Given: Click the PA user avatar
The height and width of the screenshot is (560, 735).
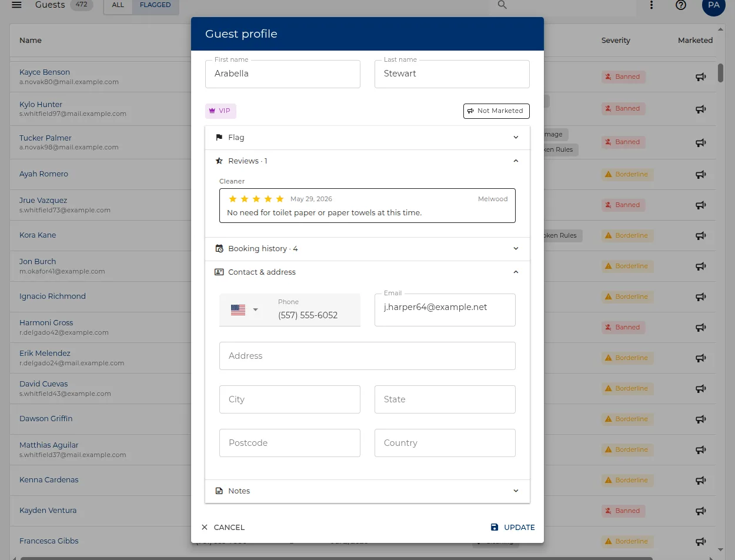Looking at the screenshot, I should (714, 5).
